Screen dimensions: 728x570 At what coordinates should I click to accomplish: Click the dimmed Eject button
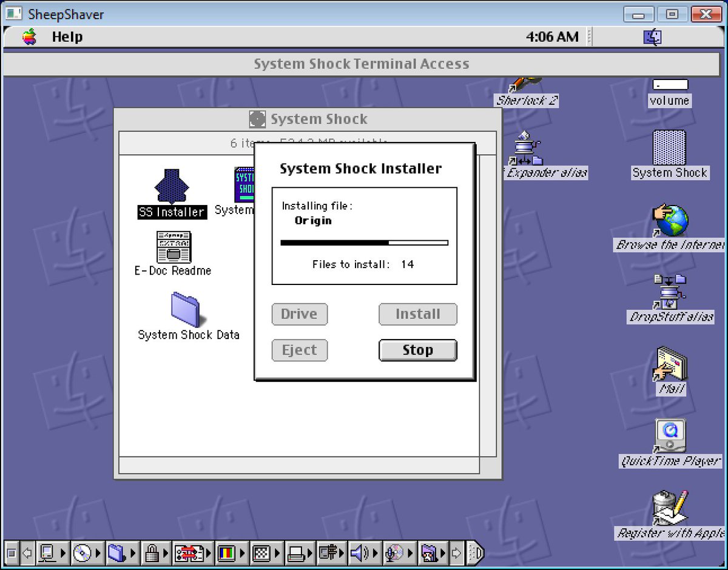tap(299, 350)
